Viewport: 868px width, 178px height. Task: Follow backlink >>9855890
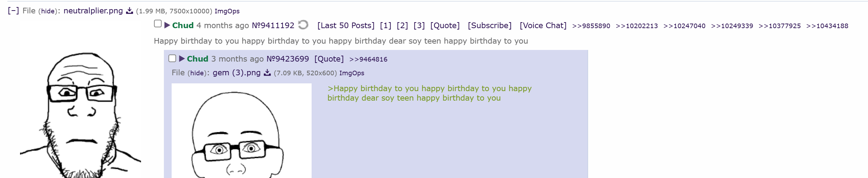(x=591, y=26)
